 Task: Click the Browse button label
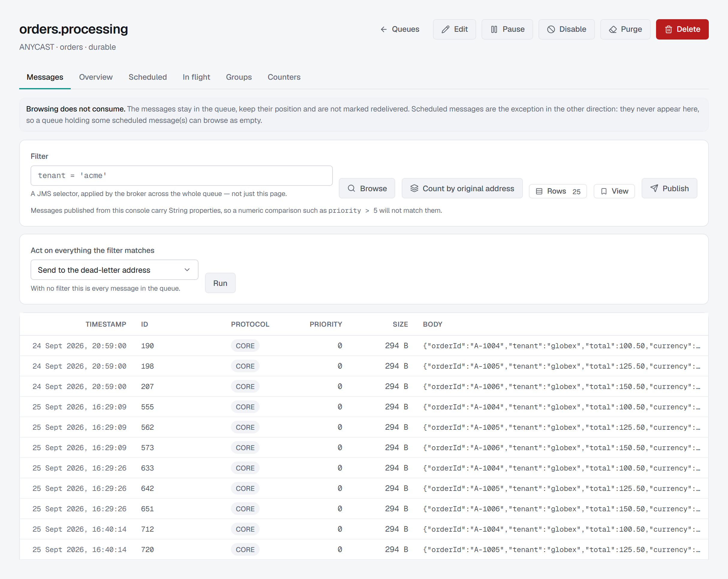374,188
